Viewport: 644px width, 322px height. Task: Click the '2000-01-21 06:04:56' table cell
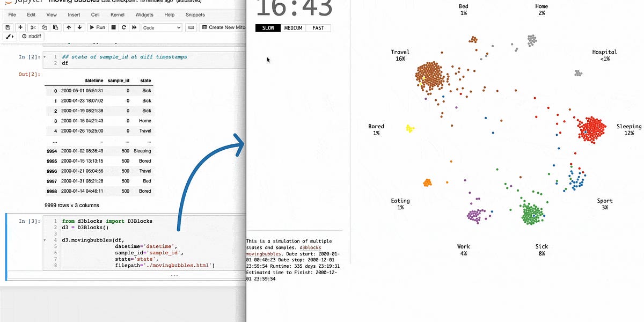82,171
